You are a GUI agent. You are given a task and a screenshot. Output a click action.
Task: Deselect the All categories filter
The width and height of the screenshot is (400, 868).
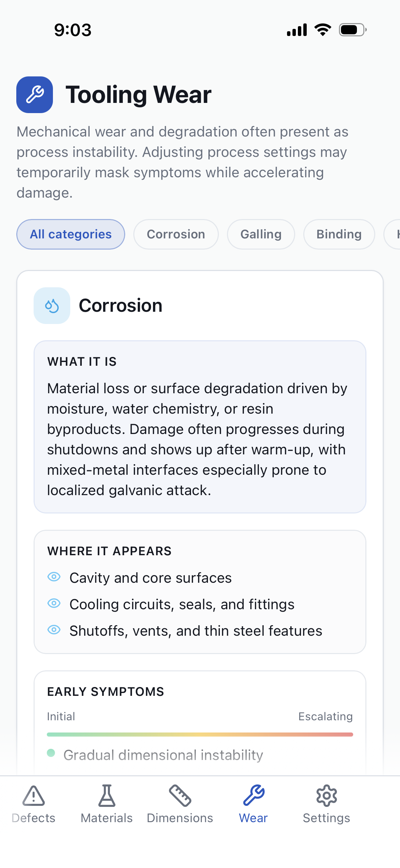71,234
